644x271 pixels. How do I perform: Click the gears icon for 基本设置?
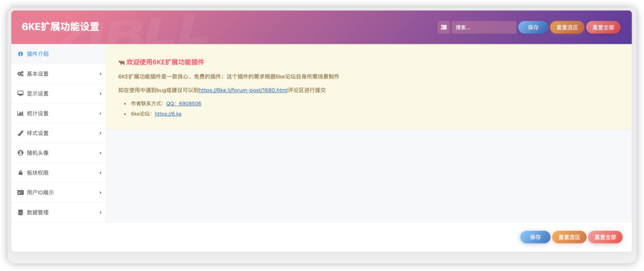click(x=21, y=74)
